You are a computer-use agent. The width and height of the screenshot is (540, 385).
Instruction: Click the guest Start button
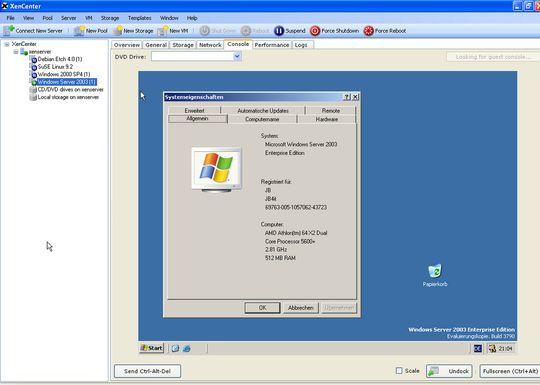[x=152, y=348]
